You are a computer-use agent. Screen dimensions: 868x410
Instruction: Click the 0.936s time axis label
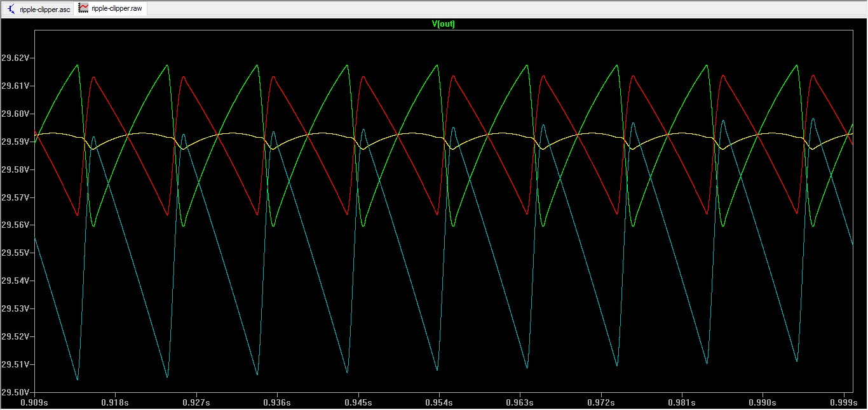[277, 403]
